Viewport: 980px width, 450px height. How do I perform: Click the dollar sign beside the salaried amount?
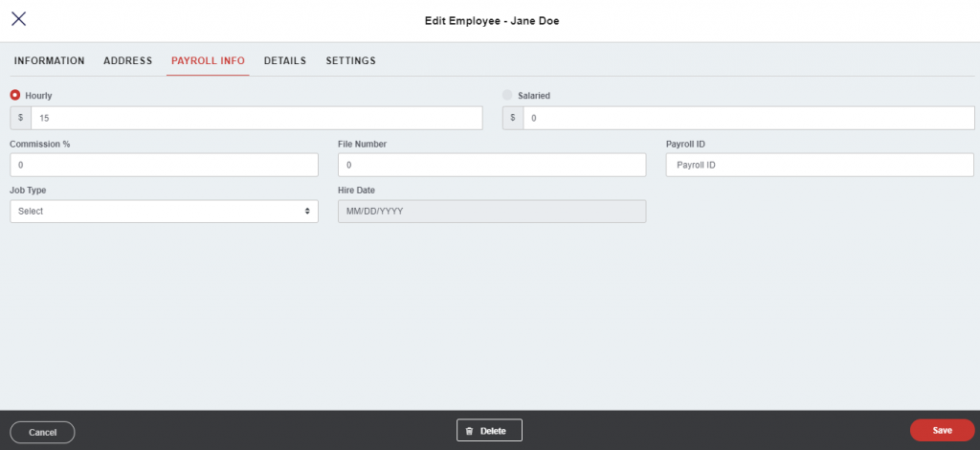click(513, 118)
